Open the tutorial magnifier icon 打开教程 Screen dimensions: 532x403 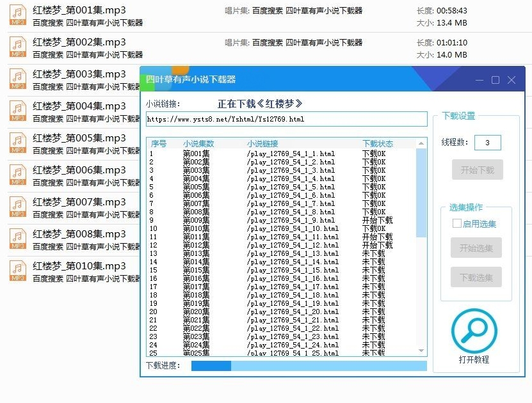pyautogui.click(x=474, y=331)
